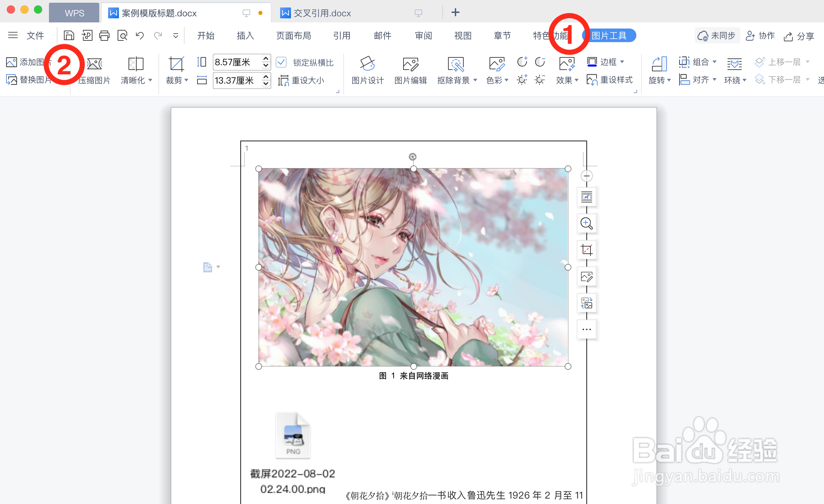Click floating crop icon beside image
The image size is (824, 504).
(587, 250)
